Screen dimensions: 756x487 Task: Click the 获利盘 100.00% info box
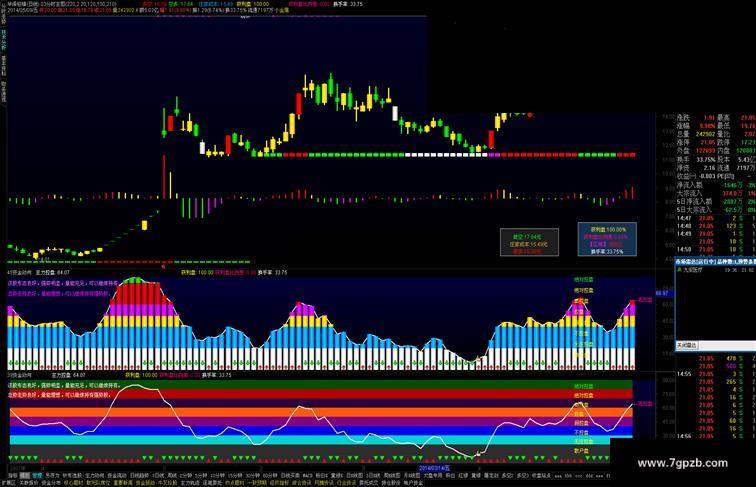(608, 240)
